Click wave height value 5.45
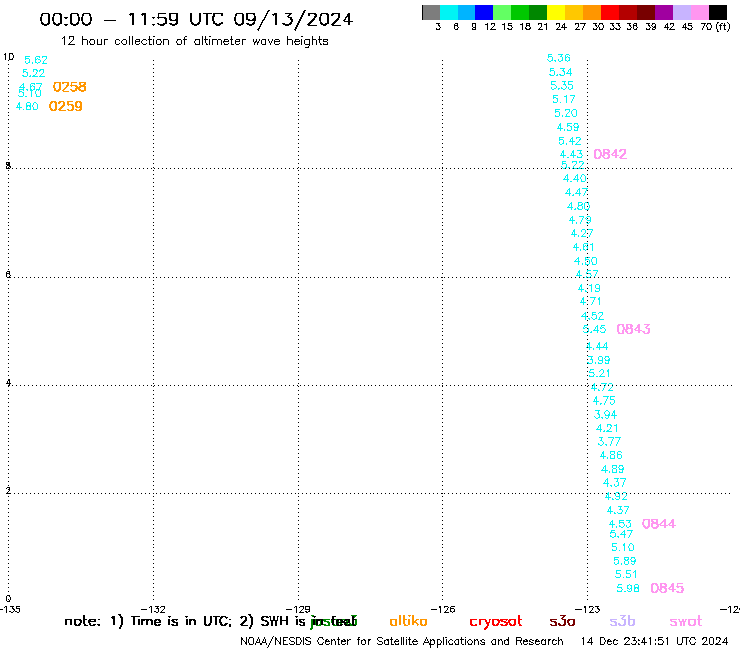 (x=595, y=329)
